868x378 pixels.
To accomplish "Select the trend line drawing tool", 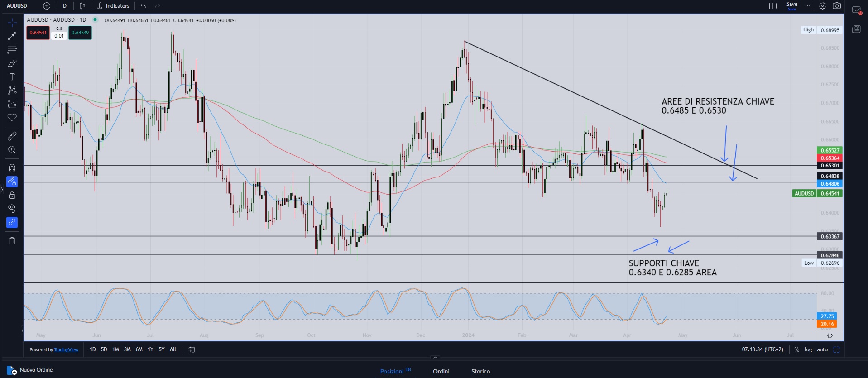I will (x=12, y=36).
